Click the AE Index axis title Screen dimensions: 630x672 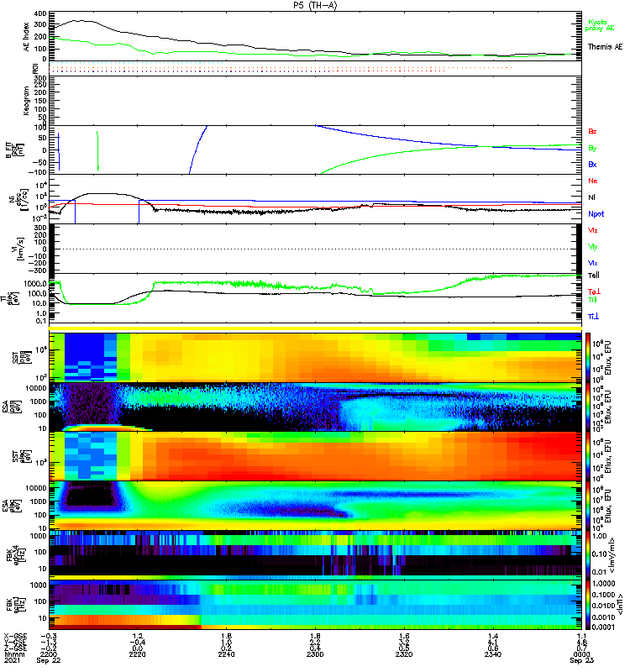tap(26, 37)
